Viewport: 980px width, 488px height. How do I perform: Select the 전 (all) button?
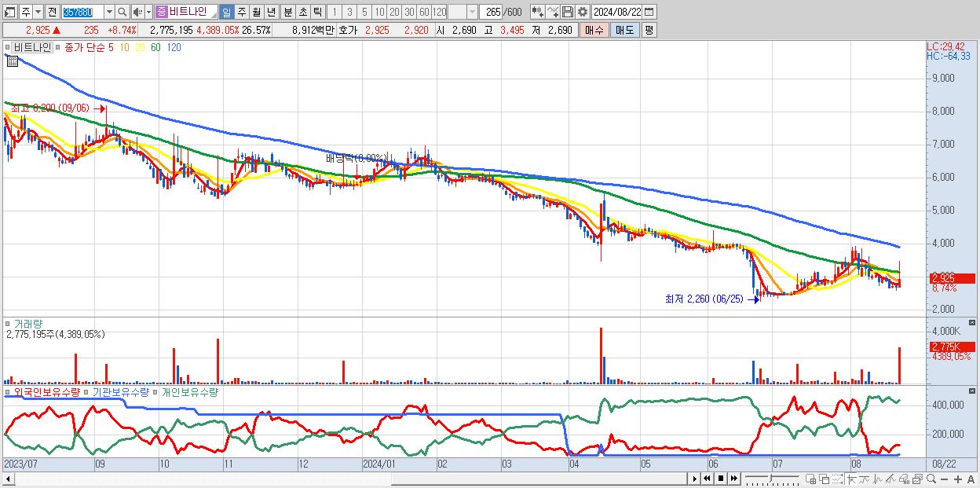tap(52, 12)
